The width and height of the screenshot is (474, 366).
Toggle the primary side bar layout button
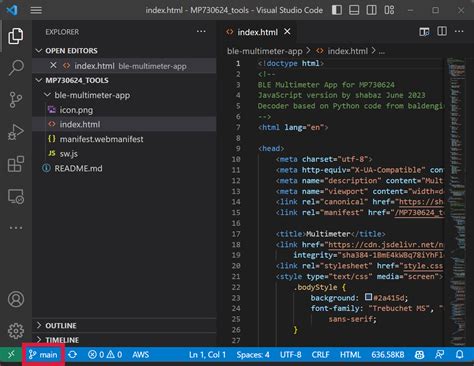[337, 10]
